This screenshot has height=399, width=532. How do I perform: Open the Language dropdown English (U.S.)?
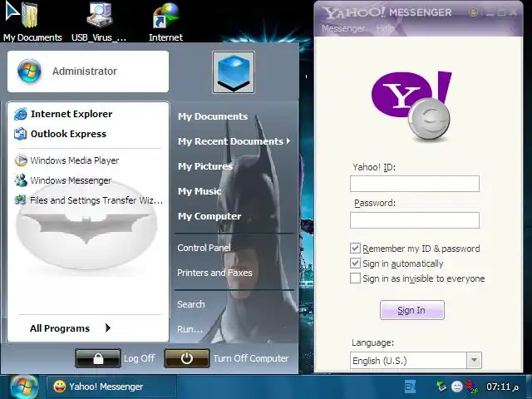click(416, 360)
